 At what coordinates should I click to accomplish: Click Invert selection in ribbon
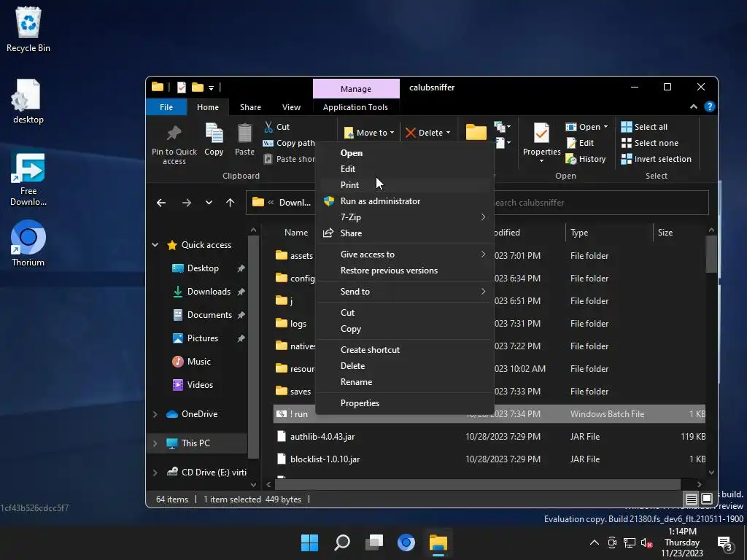656,159
